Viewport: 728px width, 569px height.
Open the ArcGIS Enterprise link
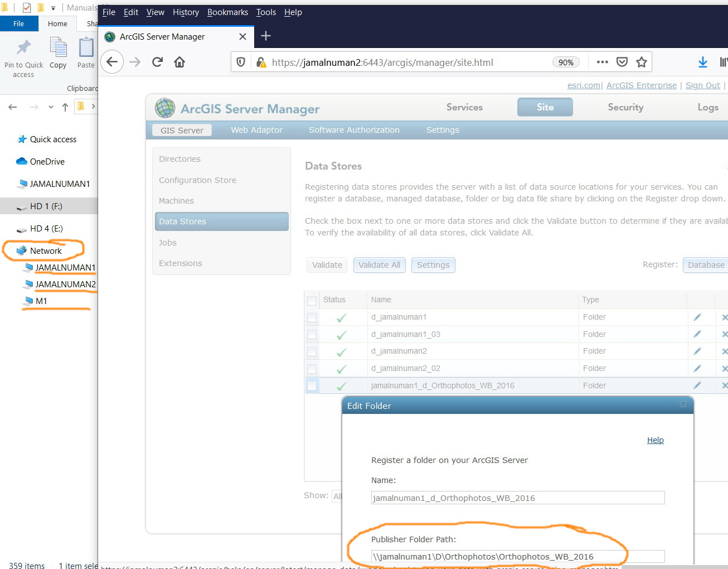642,85
